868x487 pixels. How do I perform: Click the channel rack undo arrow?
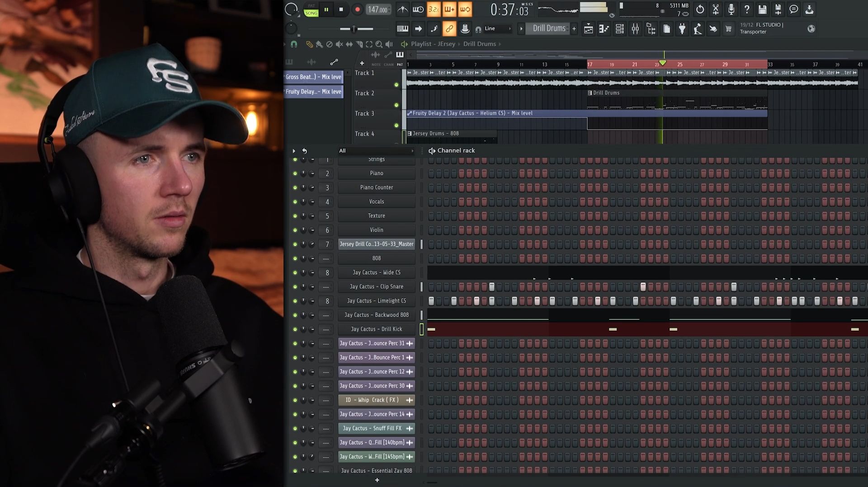click(305, 151)
